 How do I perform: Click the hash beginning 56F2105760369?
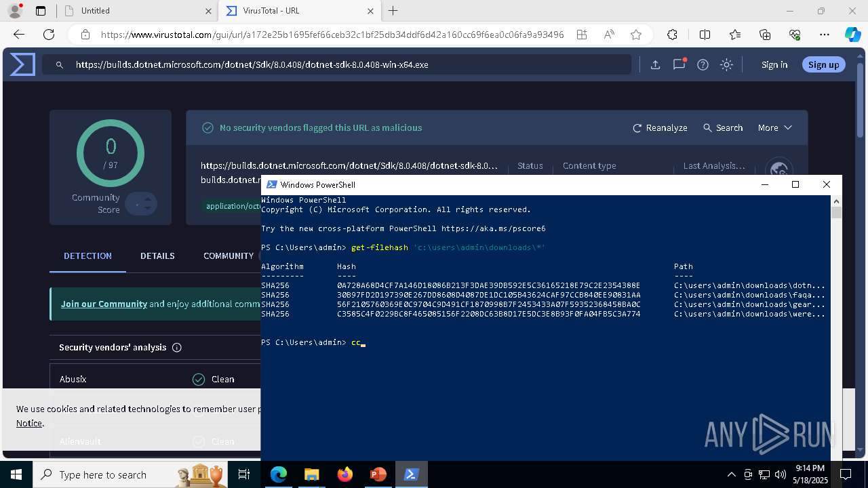[488, 304]
